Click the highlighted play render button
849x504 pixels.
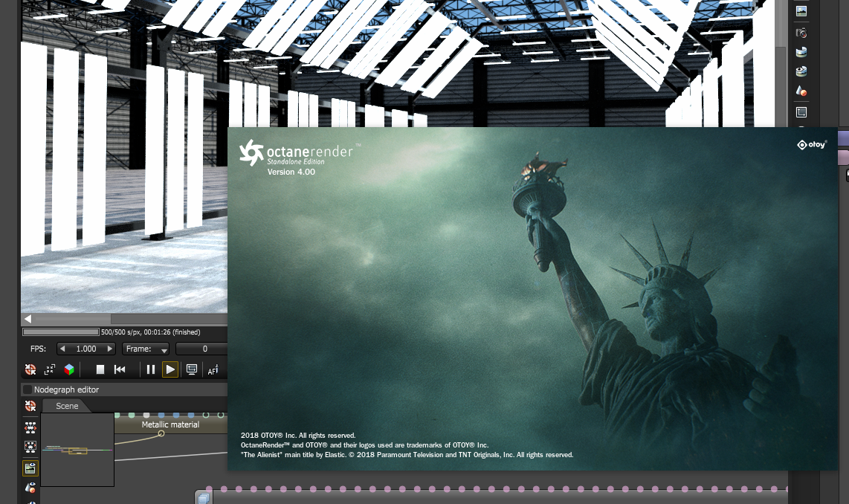tap(170, 369)
